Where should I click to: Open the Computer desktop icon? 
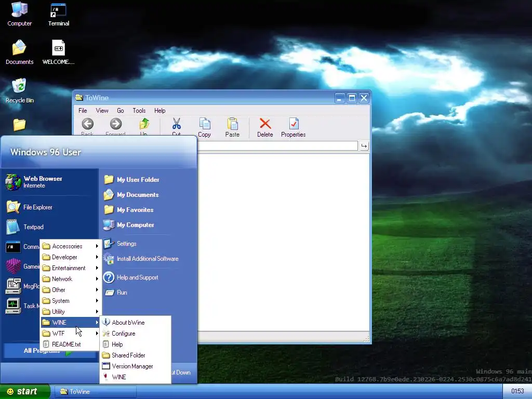[19, 14]
